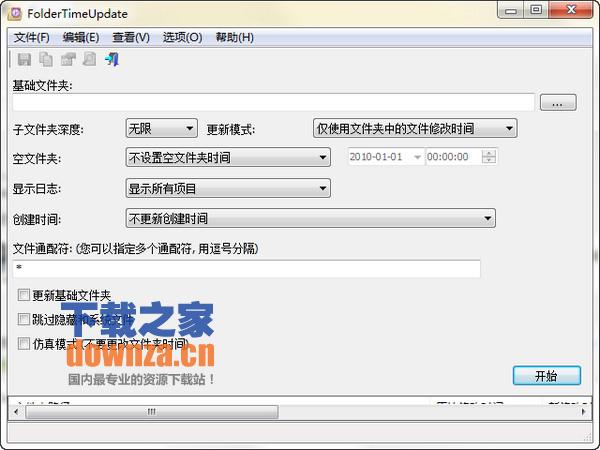Close the FolderTimeUpdate window
This screenshot has height=450, width=600.
571,10
